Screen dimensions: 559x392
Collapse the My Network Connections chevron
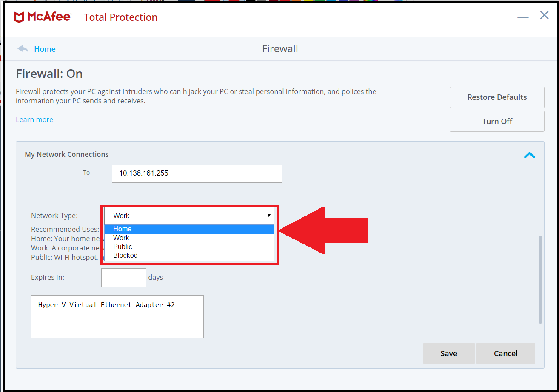(529, 155)
